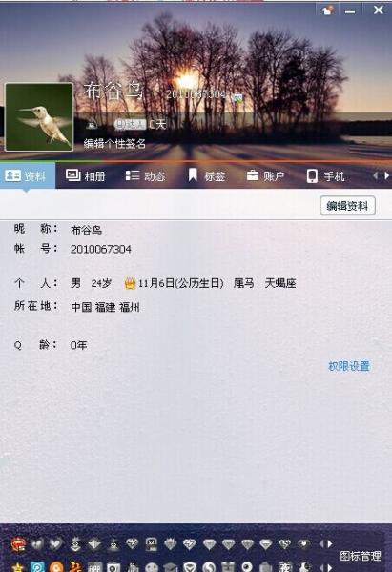This screenshot has height=572, width=392.
Task: Open 图标管理 (icon management)
Action: [361, 556]
